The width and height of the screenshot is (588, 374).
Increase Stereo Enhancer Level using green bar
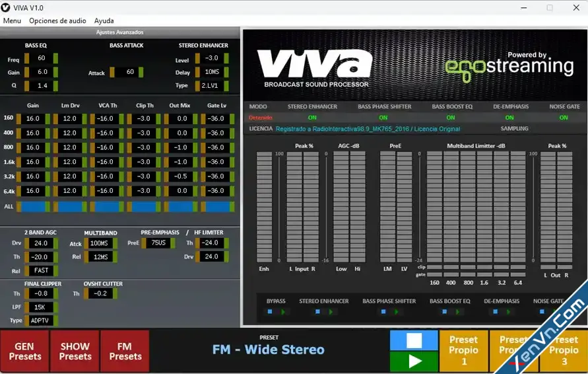tap(226, 58)
